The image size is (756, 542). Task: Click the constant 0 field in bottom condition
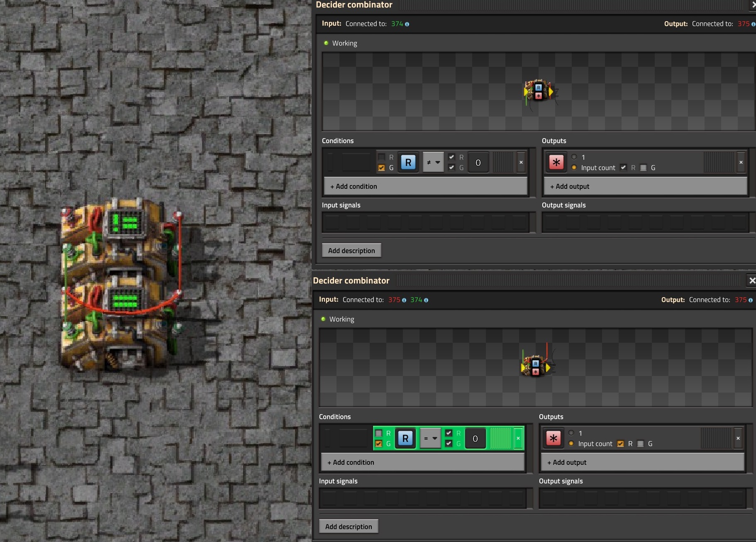tap(476, 438)
